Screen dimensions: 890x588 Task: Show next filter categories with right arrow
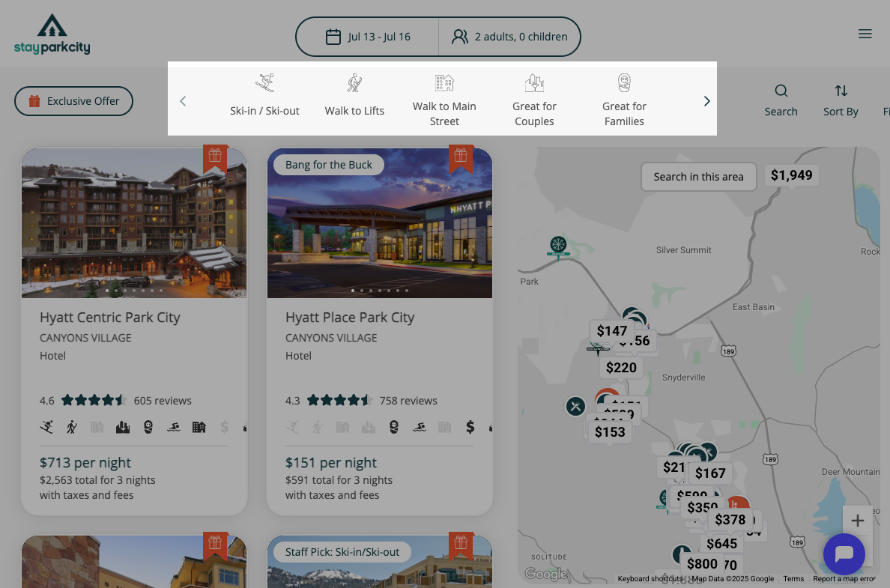(x=706, y=101)
